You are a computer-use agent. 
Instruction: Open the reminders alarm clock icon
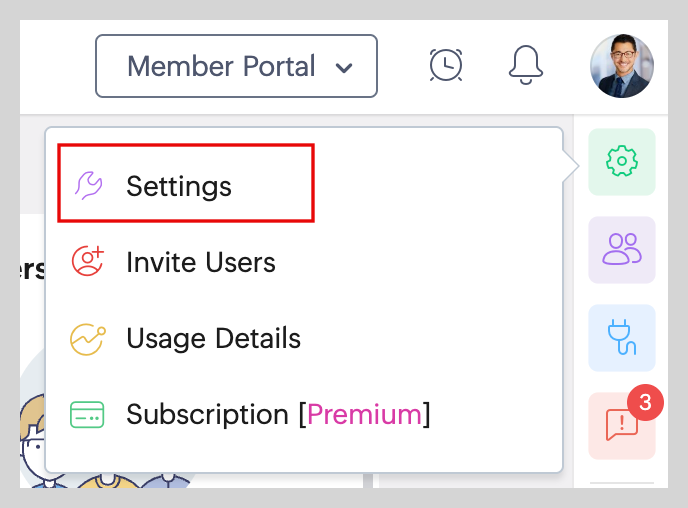pos(446,64)
